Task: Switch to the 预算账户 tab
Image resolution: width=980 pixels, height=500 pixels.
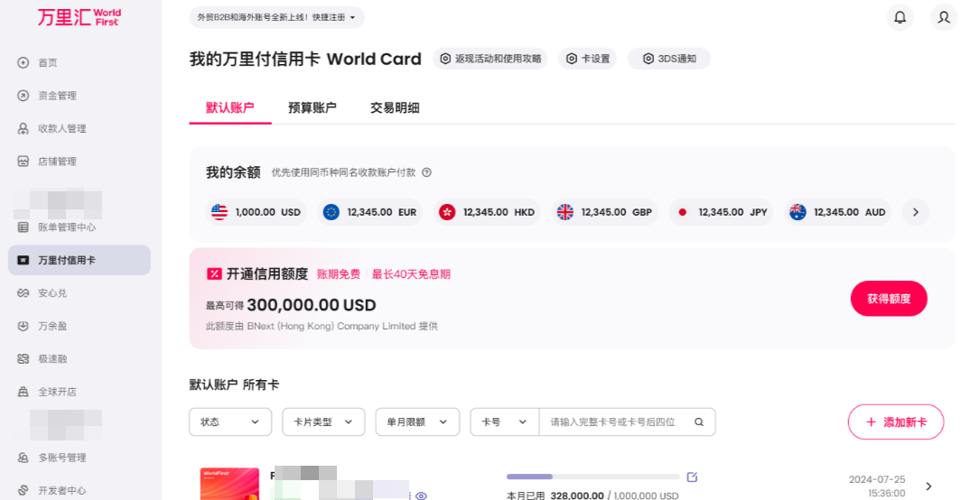Action: point(312,107)
